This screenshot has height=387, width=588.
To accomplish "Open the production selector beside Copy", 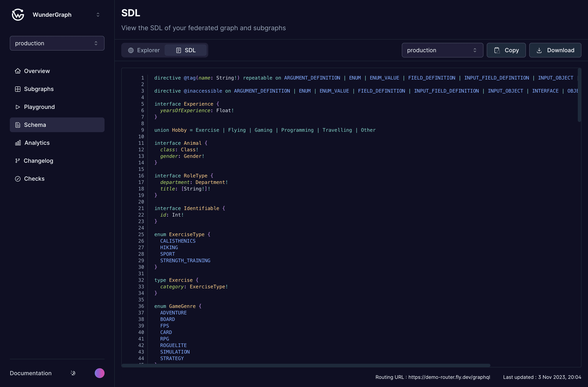I will (x=442, y=50).
